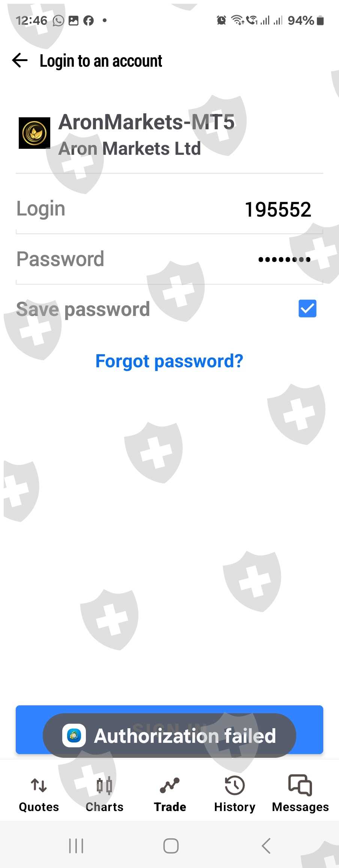Screen dimensions: 339x868
Task: Uncheck the Save password checkbox
Action: [307, 308]
